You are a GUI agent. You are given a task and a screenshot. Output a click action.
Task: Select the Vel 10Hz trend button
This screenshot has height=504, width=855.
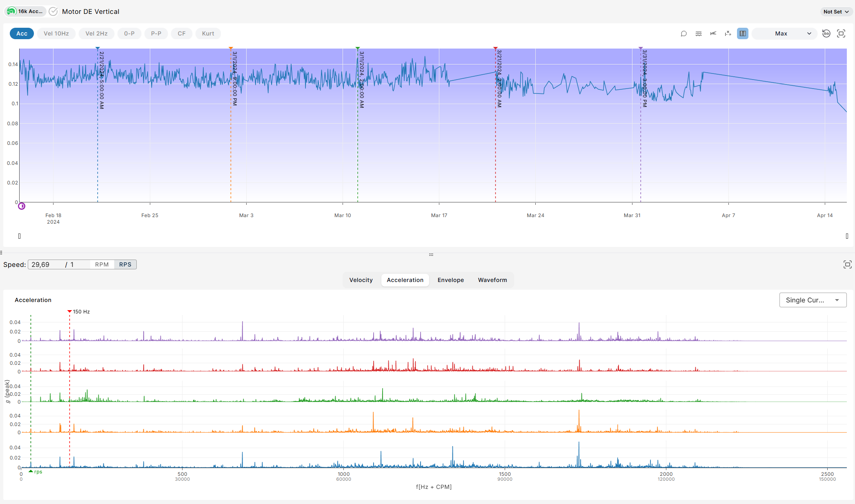[x=56, y=33]
